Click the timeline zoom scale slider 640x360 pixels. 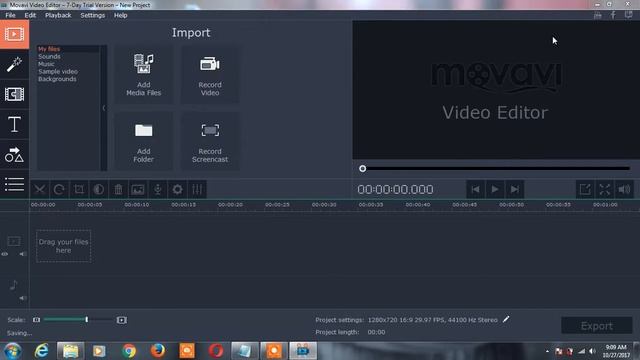coord(78,320)
